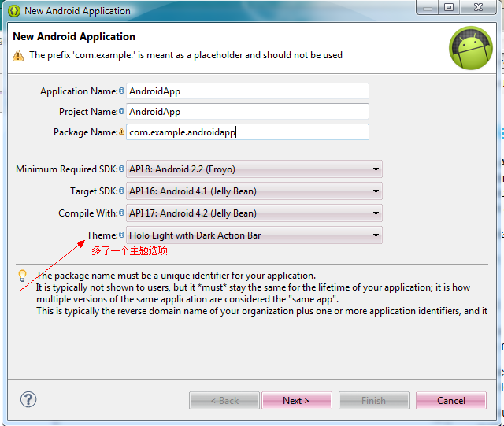This screenshot has width=504, height=426.
Task: Click the disabled Finish button
Action: point(373,401)
